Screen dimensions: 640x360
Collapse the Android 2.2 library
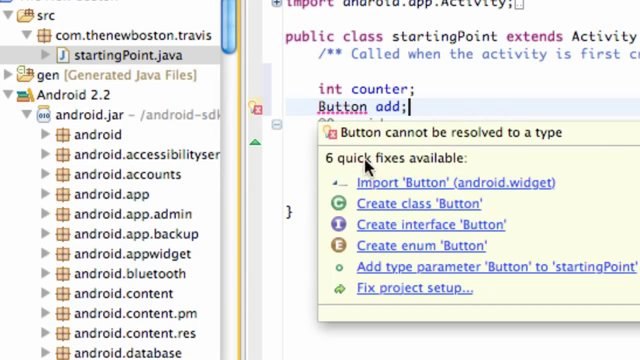tap(8, 95)
